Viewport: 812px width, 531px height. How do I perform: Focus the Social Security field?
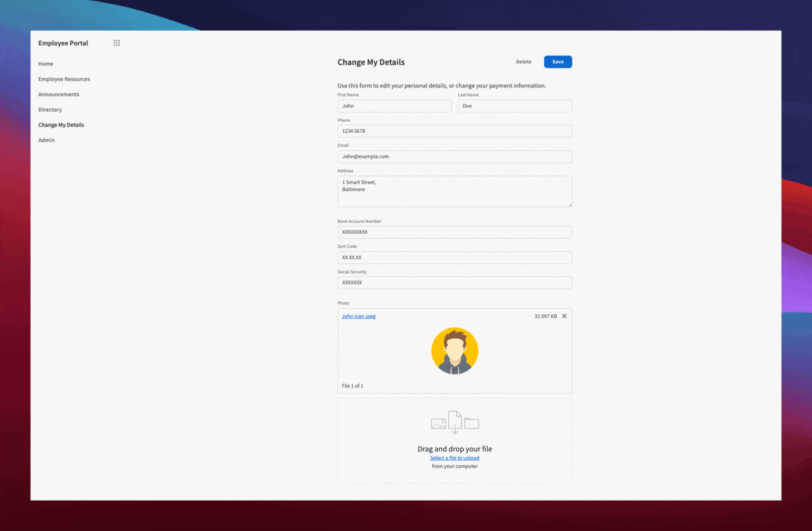(455, 282)
